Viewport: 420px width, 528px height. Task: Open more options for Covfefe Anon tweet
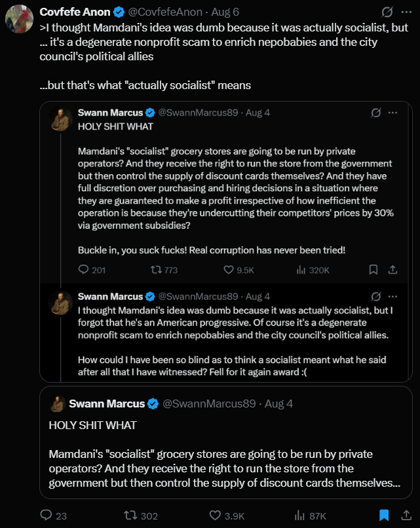406,12
